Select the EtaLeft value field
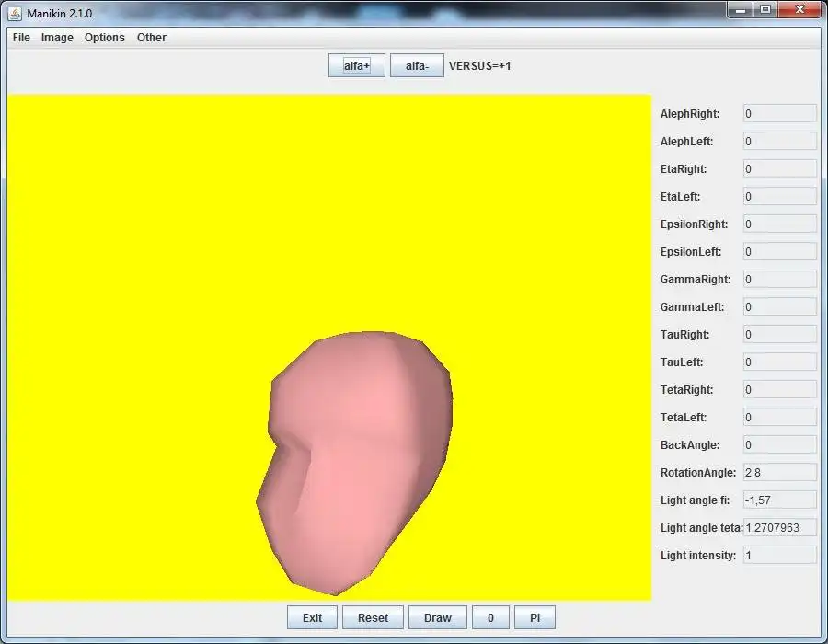Screen dimensions: 828x644 point(779,197)
